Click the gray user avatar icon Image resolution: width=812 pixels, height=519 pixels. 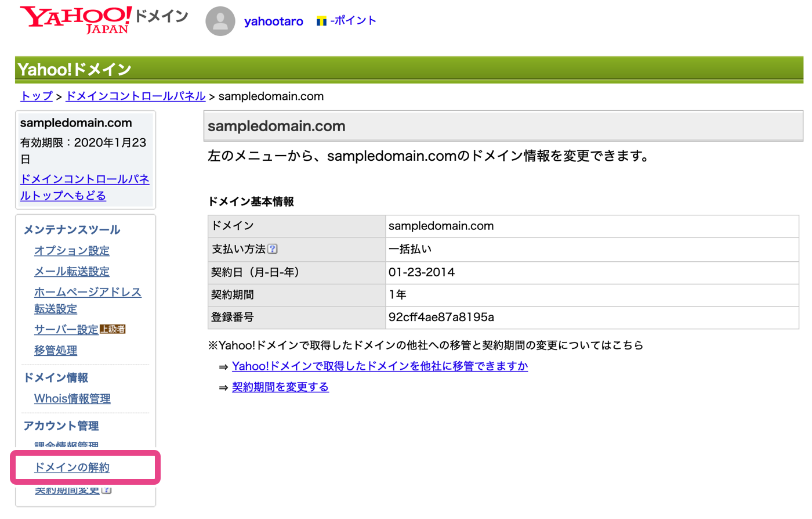point(220,21)
